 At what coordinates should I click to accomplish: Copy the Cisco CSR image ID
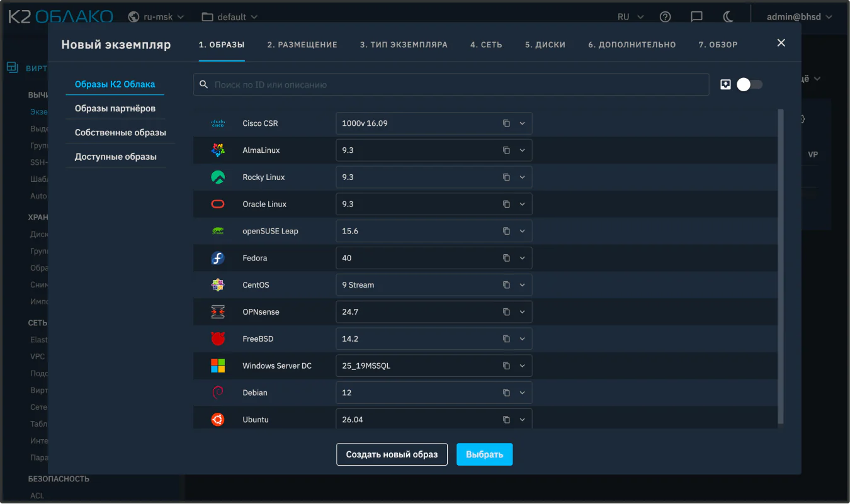point(506,123)
